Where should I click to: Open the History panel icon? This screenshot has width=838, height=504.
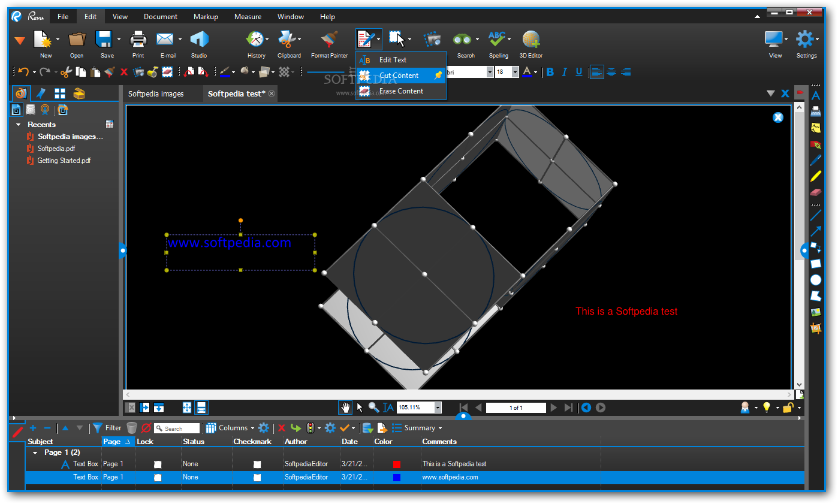coord(256,40)
